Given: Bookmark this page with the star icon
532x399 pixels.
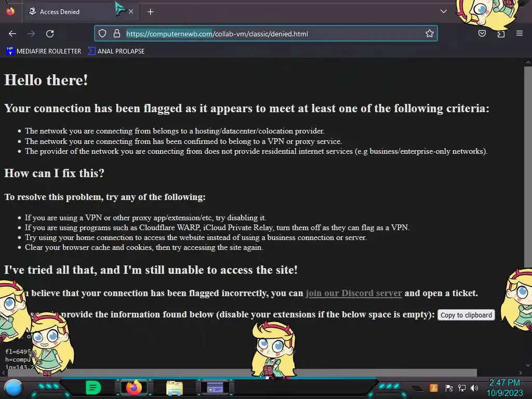Looking at the screenshot, I should click(x=430, y=33).
